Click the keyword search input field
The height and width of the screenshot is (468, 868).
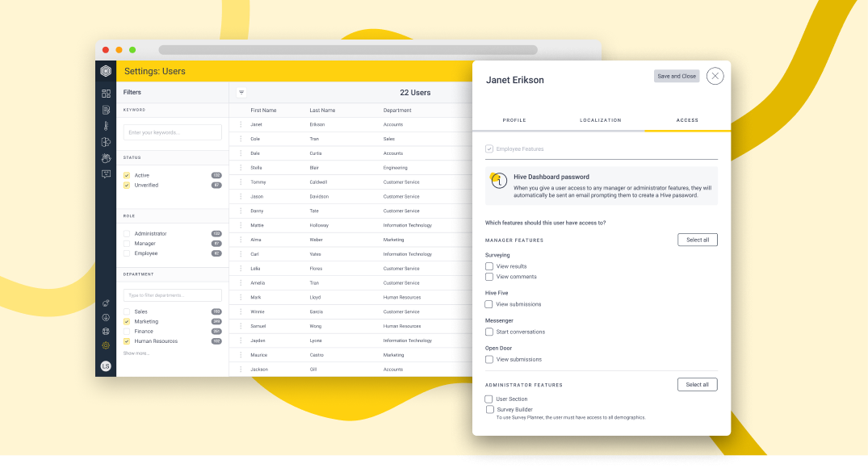173,132
